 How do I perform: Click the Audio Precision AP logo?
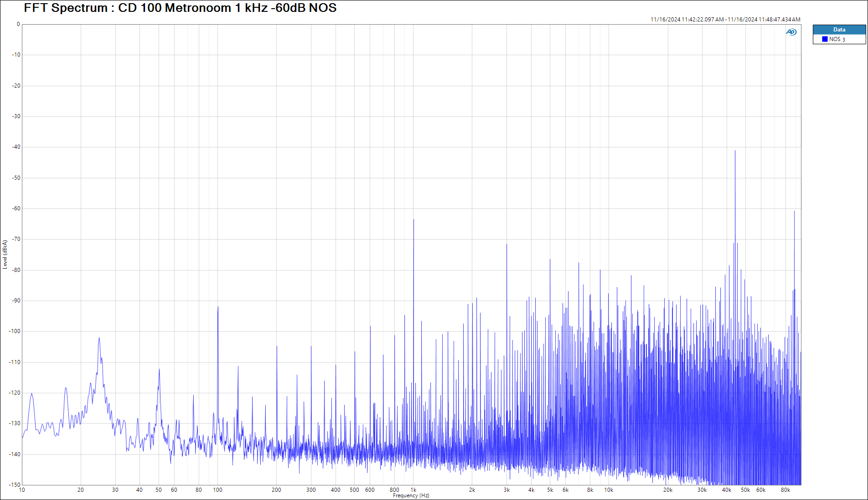[x=791, y=32]
